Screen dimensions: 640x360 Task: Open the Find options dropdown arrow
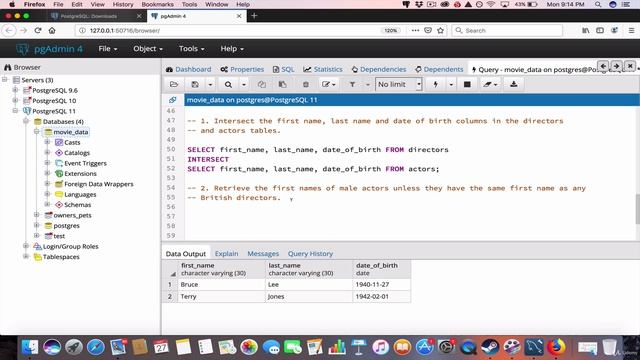pyautogui.click(x=244, y=84)
